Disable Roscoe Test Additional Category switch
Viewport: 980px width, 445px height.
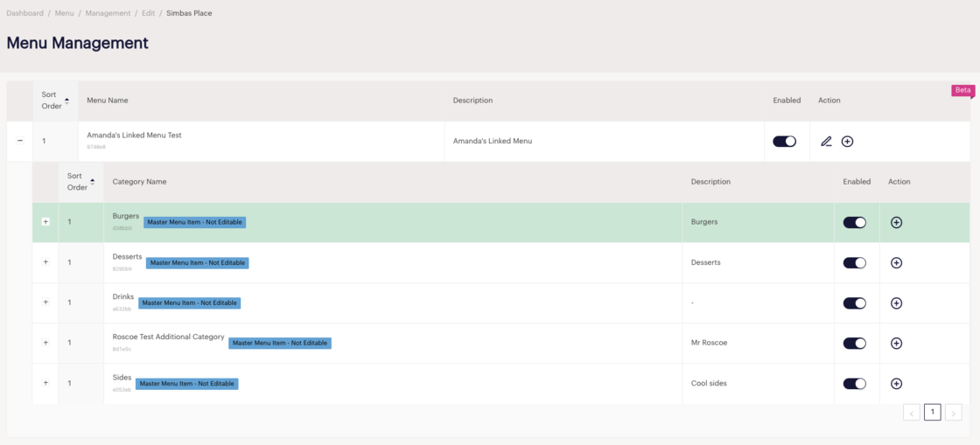[854, 344]
